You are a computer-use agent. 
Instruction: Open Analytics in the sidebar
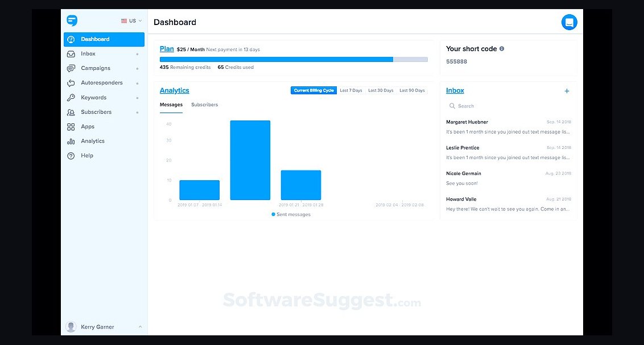(x=104, y=141)
